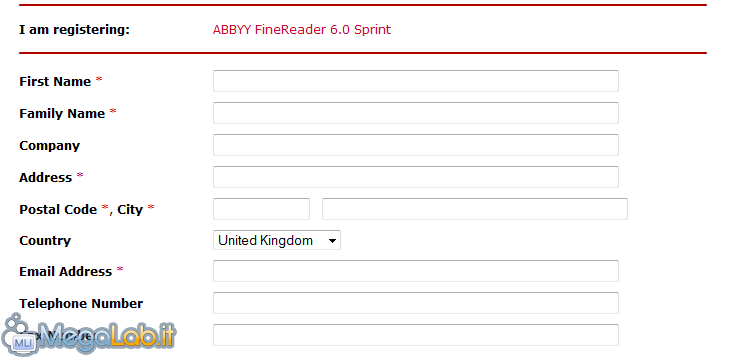
Task: Focus the First Name input field
Action: (416, 81)
